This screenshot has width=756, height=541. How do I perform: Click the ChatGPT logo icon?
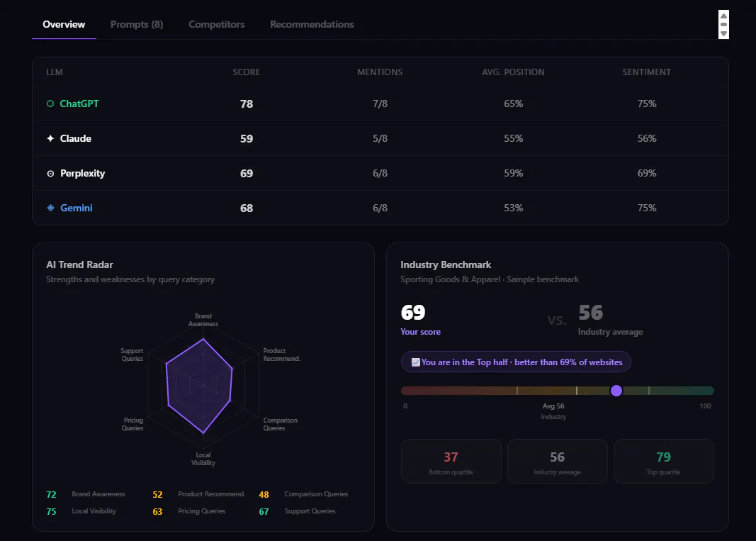coord(50,104)
